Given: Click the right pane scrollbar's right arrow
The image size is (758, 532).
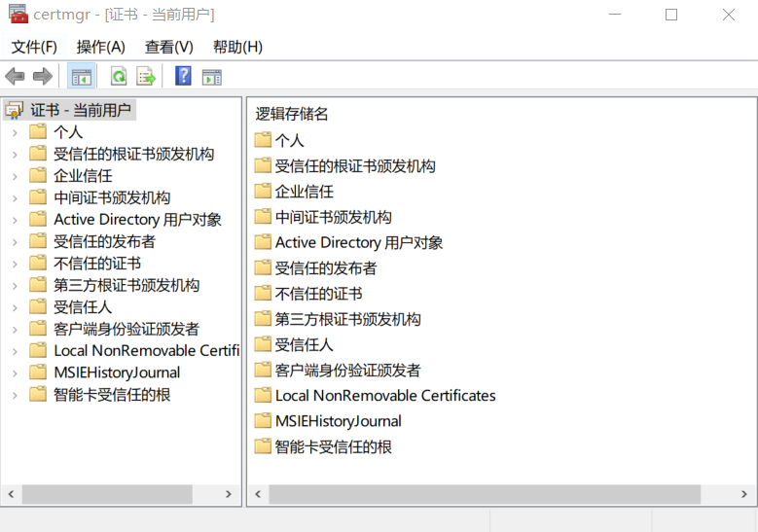Looking at the screenshot, I should click(744, 494).
